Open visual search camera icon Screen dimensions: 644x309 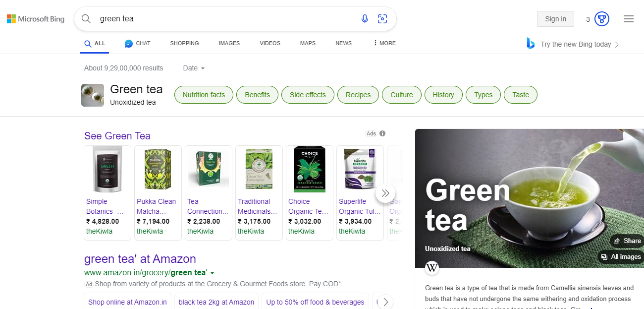click(x=382, y=19)
